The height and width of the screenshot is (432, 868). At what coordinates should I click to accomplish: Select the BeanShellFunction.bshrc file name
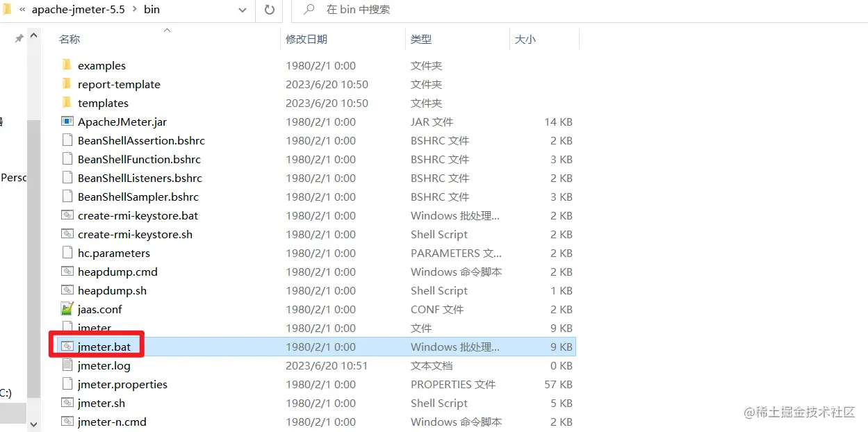click(139, 159)
